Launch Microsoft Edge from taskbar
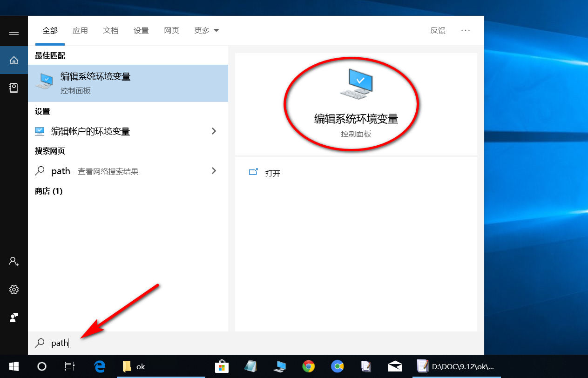The height and width of the screenshot is (378, 588). click(99, 366)
